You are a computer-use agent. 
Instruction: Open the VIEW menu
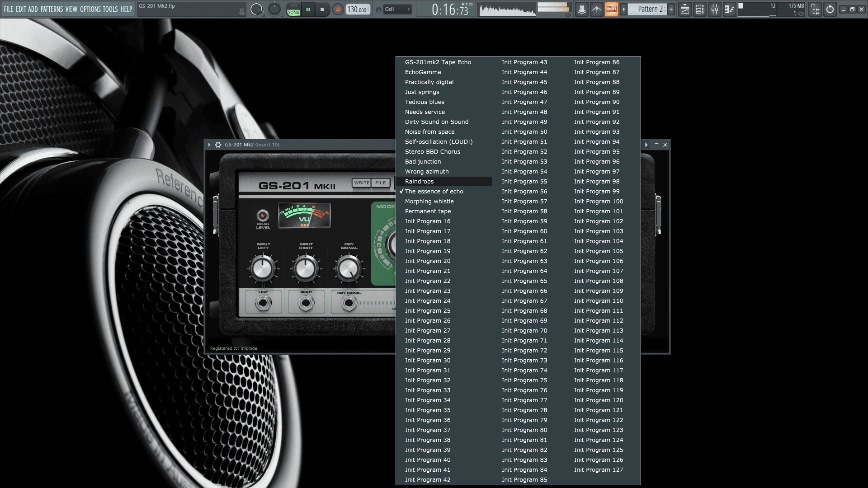pyautogui.click(x=71, y=9)
